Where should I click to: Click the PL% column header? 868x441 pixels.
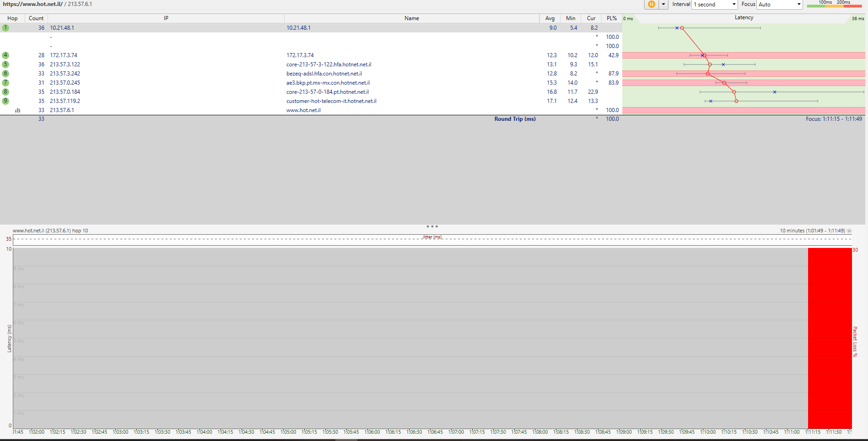point(611,18)
